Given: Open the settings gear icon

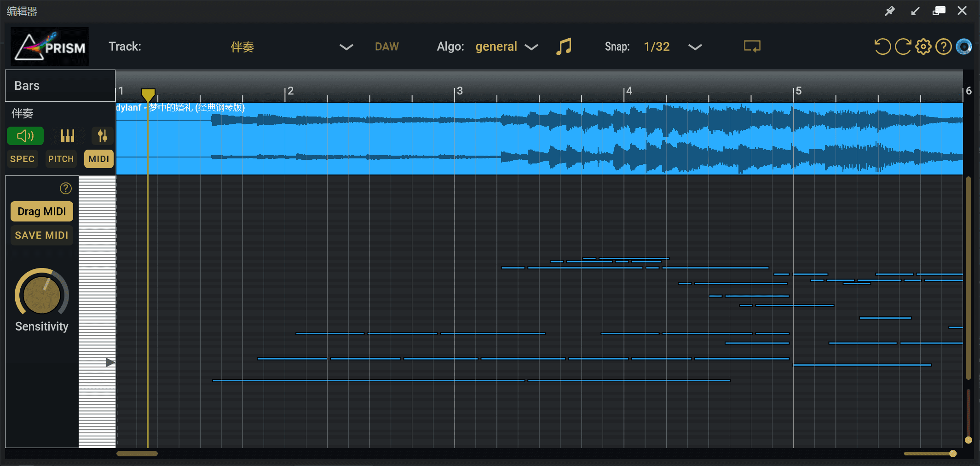Looking at the screenshot, I should (x=923, y=47).
